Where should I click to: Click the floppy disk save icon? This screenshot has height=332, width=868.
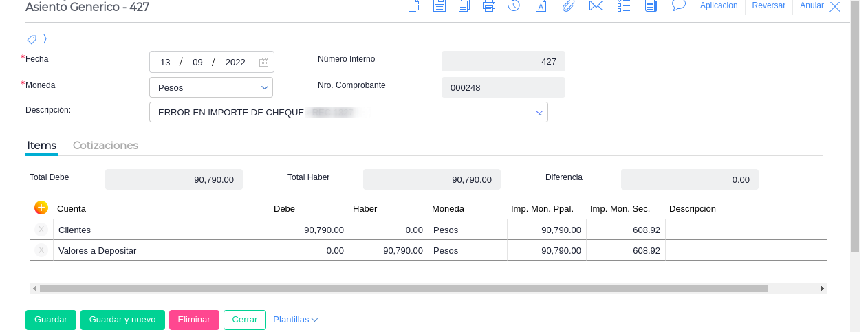tap(440, 6)
